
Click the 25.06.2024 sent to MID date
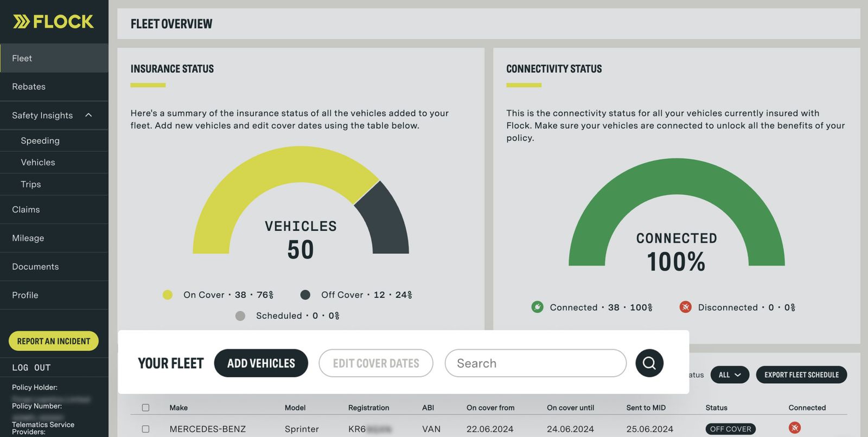point(650,429)
